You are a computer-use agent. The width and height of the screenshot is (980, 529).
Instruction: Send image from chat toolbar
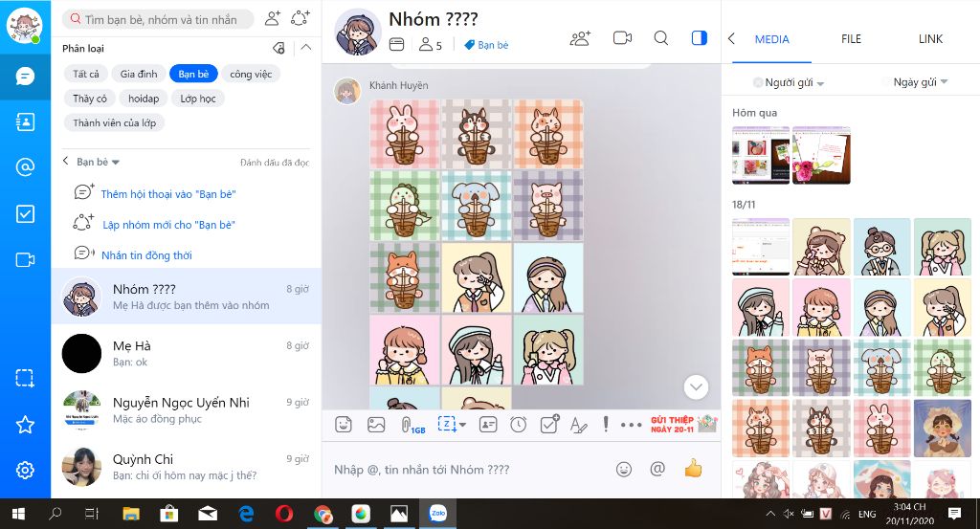click(376, 425)
